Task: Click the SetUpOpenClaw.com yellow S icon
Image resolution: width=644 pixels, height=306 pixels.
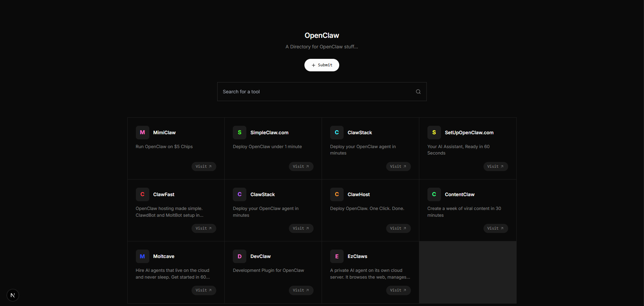Action: click(x=434, y=133)
